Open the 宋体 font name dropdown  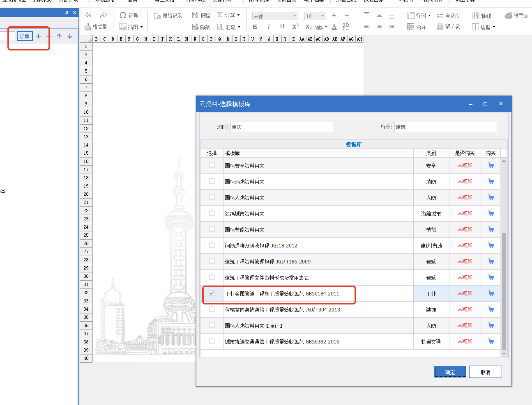coord(295,16)
